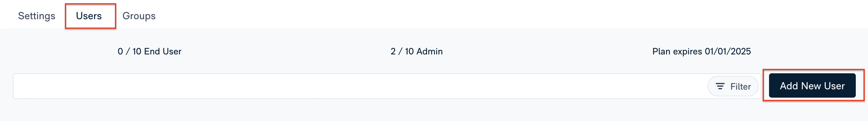868x121 pixels.
Task: Activate the highlighted Users tab
Action: (x=89, y=16)
